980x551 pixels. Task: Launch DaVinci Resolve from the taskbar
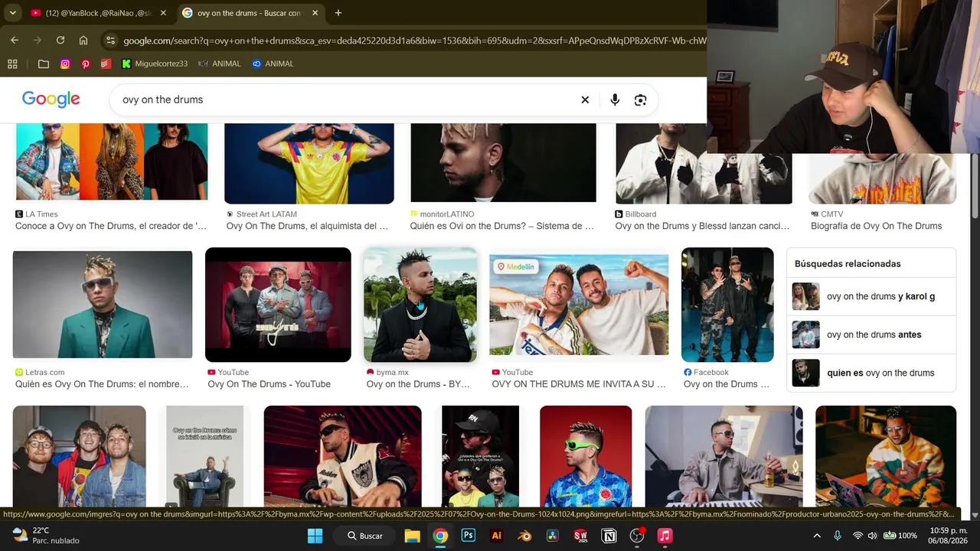(x=552, y=536)
